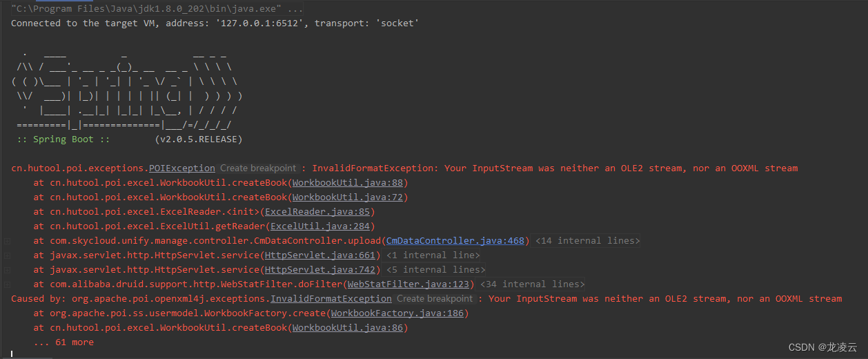Screen dimensions: 868x359
Task: Expand the gutter fold marker beside HttpServlet.java:661 line
Action: tap(7, 255)
